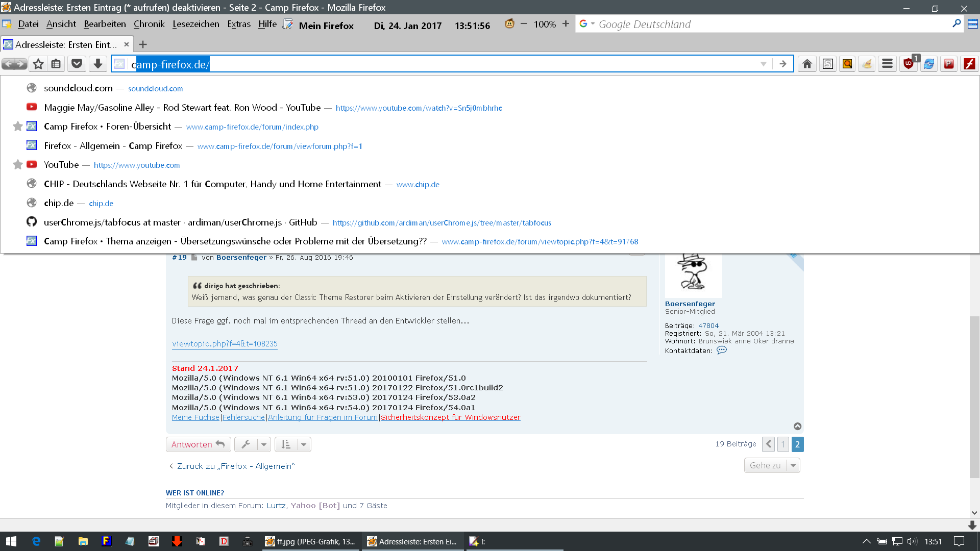Screen dimensions: 980x551
Task: Open the Fehlersuche signature link
Action: (x=243, y=417)
